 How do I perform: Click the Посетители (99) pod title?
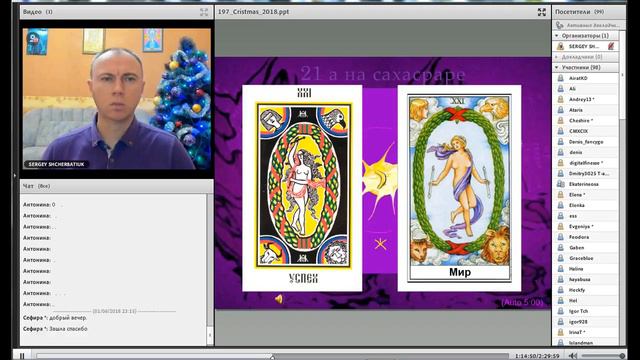point(579,12)
